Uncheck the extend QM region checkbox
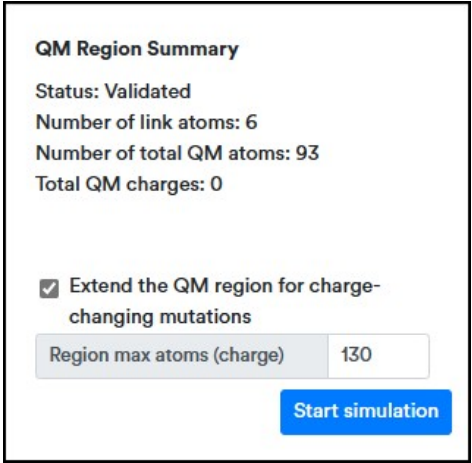This screenshot has width=472, height=463. pos(49,289)
